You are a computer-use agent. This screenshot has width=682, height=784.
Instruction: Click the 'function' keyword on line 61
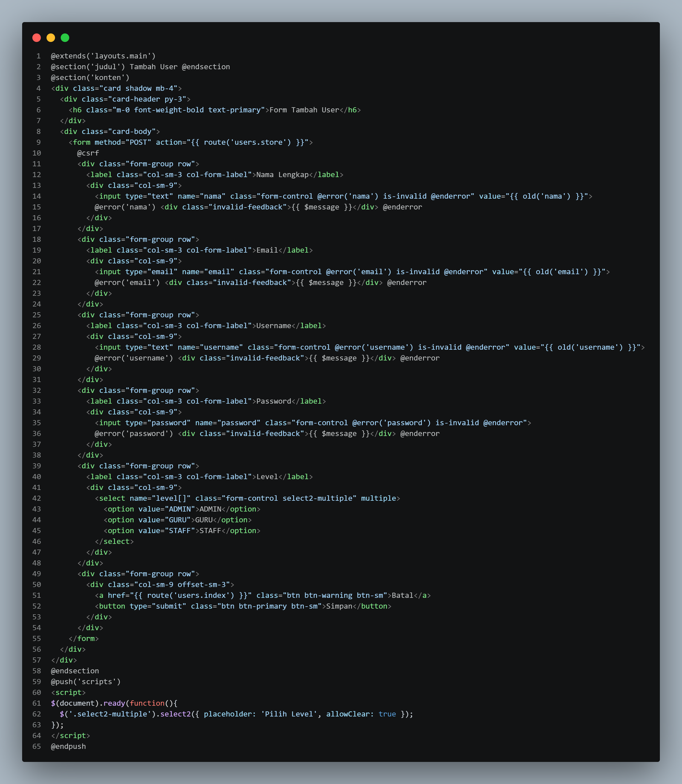pos(147,703)
